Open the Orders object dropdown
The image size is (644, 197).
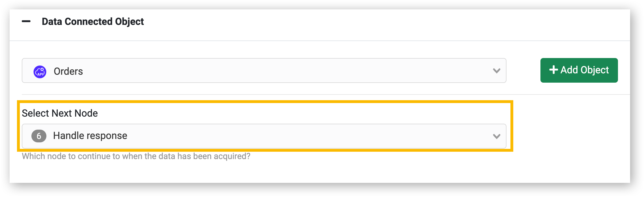coord(264,70)
